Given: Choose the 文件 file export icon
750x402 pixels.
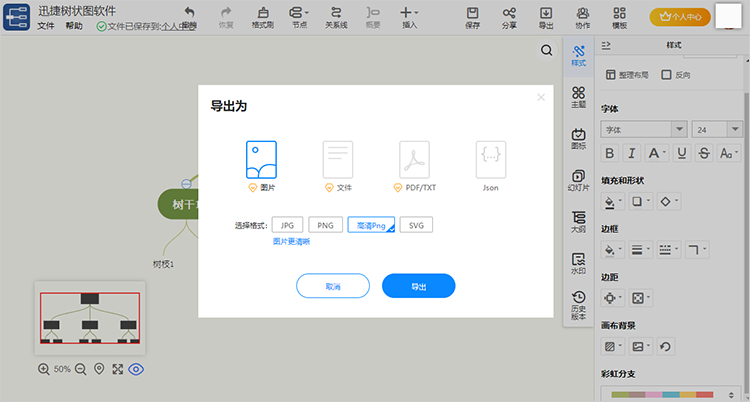Looking at the screenshot, I should pyautogui.click(x=337, y=159).
